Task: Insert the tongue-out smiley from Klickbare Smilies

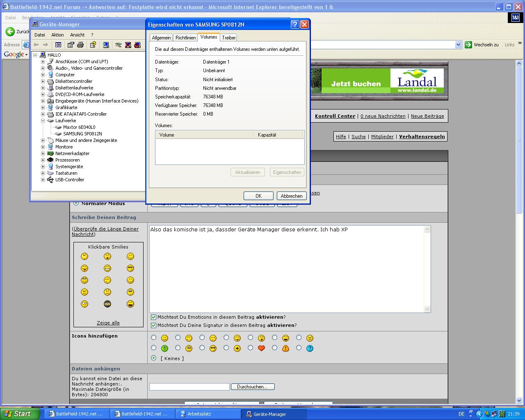Action: tap(84, 268)
